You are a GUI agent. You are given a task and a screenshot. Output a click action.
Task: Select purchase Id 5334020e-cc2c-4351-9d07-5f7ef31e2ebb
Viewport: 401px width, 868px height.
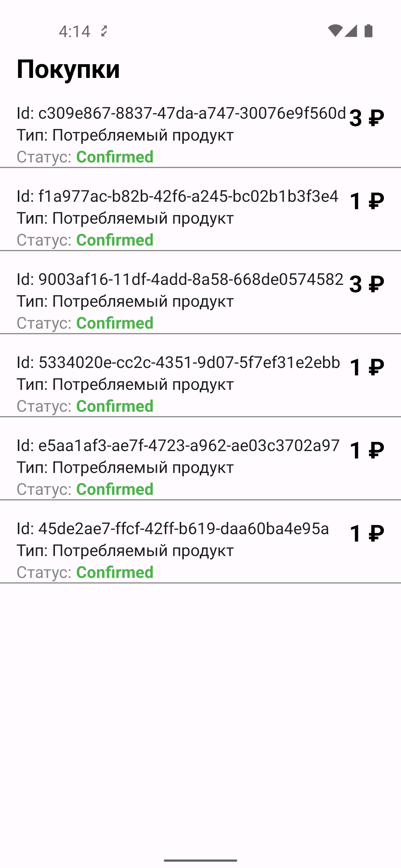pos(200,384)
